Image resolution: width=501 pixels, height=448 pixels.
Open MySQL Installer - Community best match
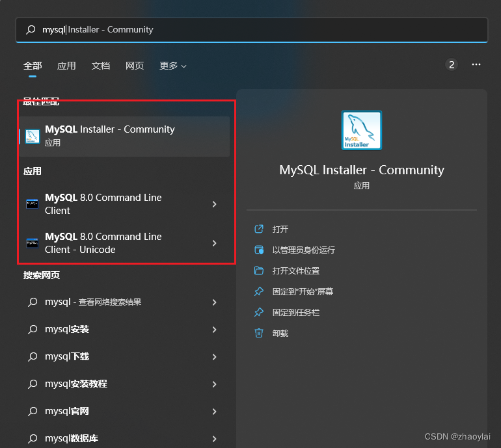pos(125,137)
